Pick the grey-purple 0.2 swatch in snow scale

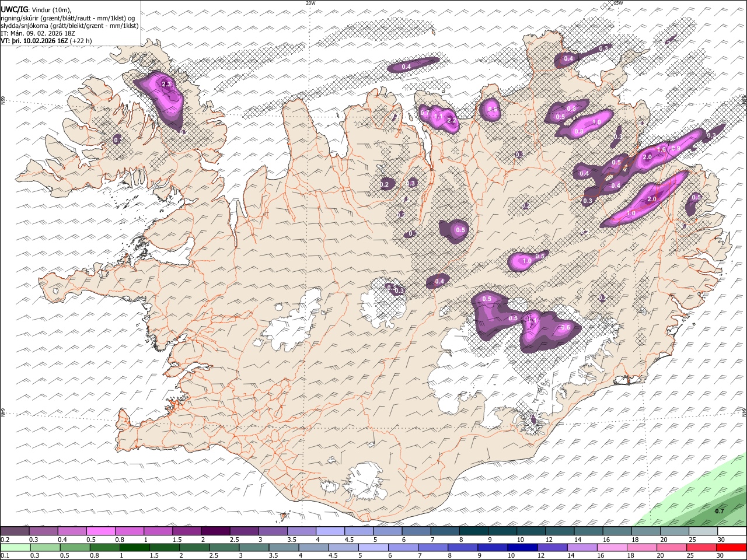click(x=15, y=531)
